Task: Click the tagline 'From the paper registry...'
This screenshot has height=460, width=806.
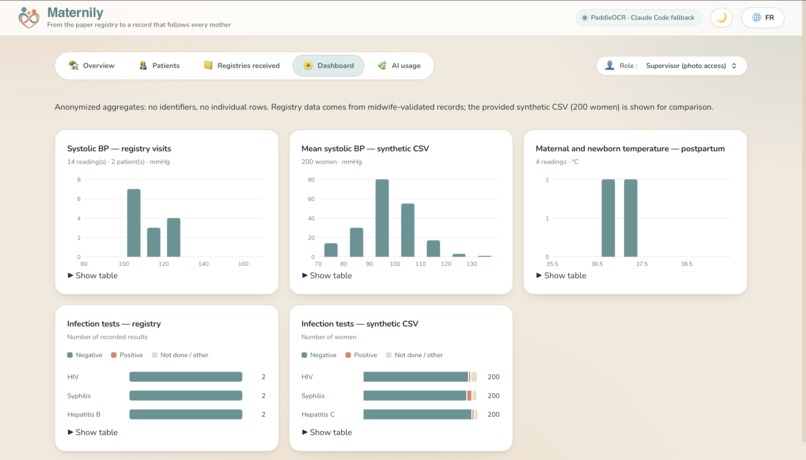Action: 139,25
